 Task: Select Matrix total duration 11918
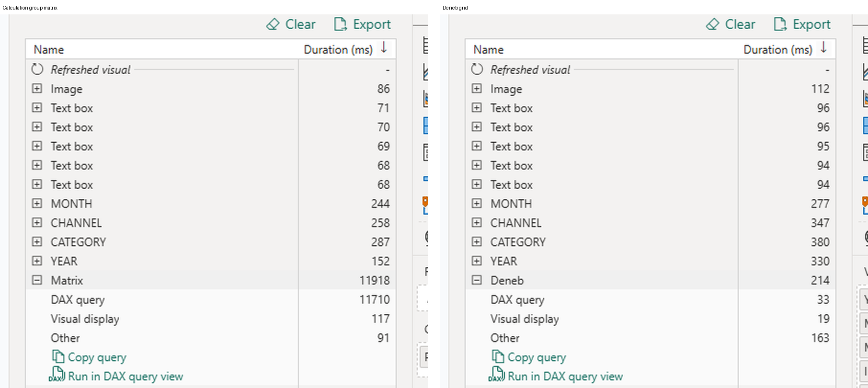coord(375,281)
